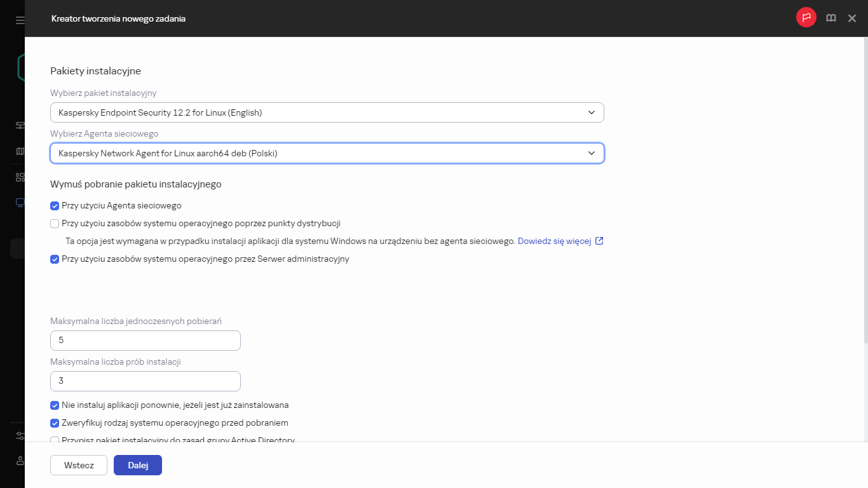Click the external link icon after 'Dowiedz się więcej'
Viewport: 868px width, 488px height.
[599, 241]
